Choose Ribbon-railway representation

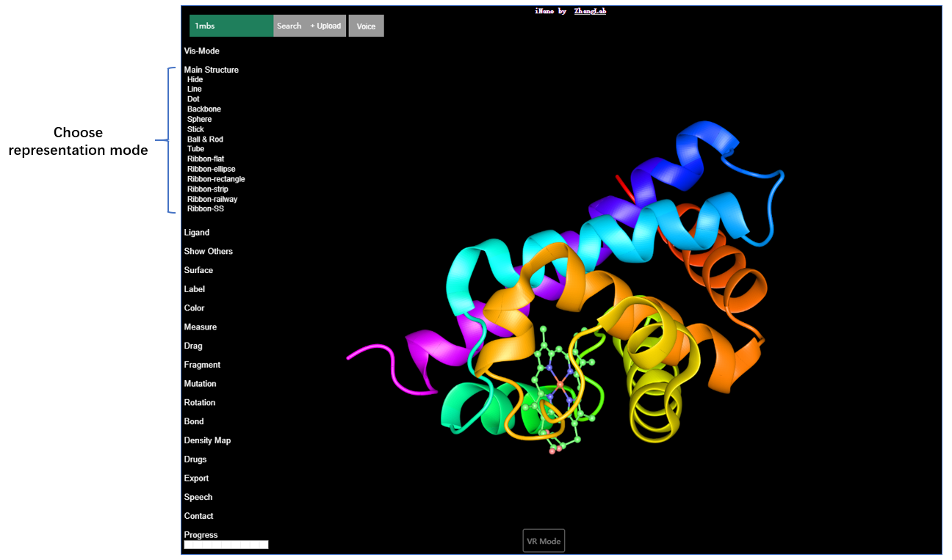point(212,199)
